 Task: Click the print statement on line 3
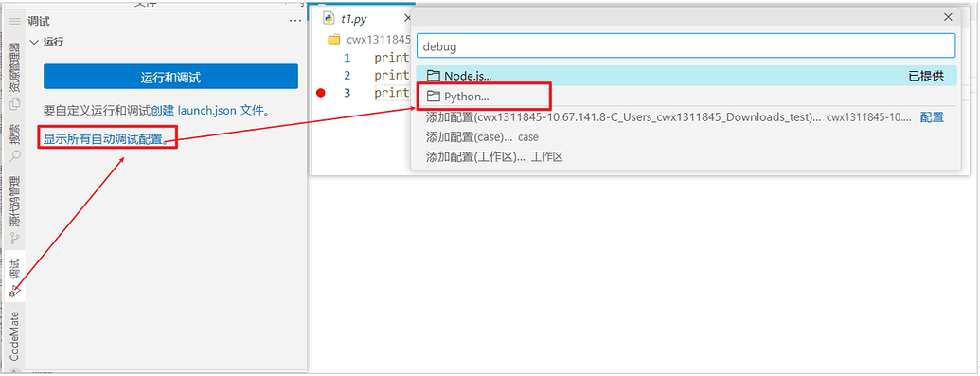click(392, 93)
